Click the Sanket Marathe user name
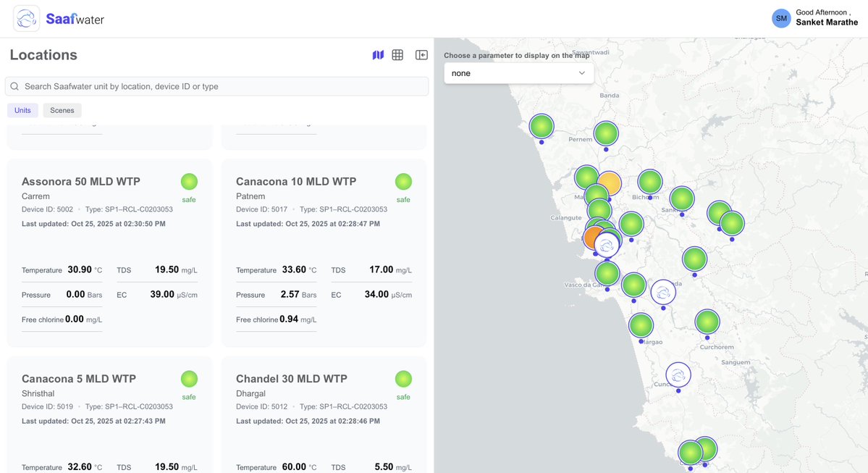868x473 pixels. point(827,22)
